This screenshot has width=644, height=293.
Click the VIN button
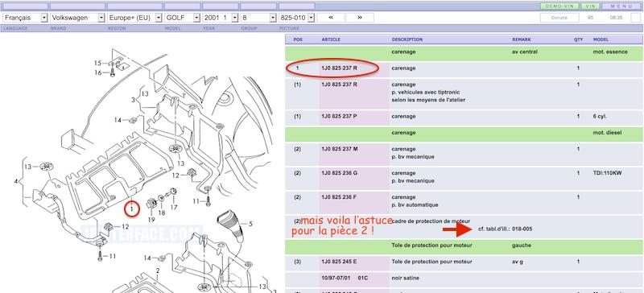pyautogui.click(x=590, y=6)
